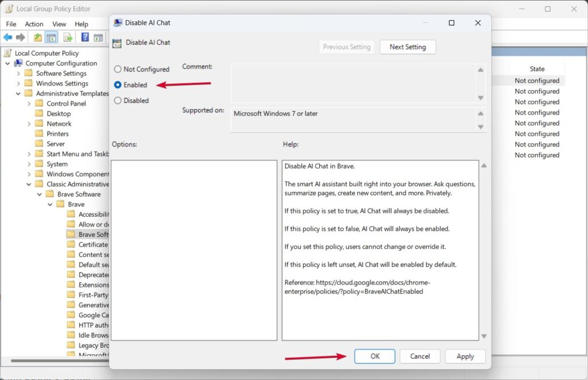The width and height of the screenshot is (588, 380).
Task: Click the Computer Configuration node icon
Action: point(18,63)
